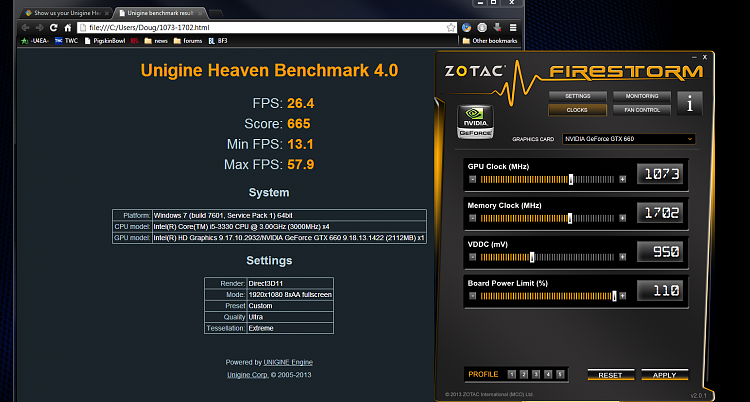This screenshot has width=750, height=402.
Task: Switch to the Clocks tab in FireStorm
Action: 577,110
